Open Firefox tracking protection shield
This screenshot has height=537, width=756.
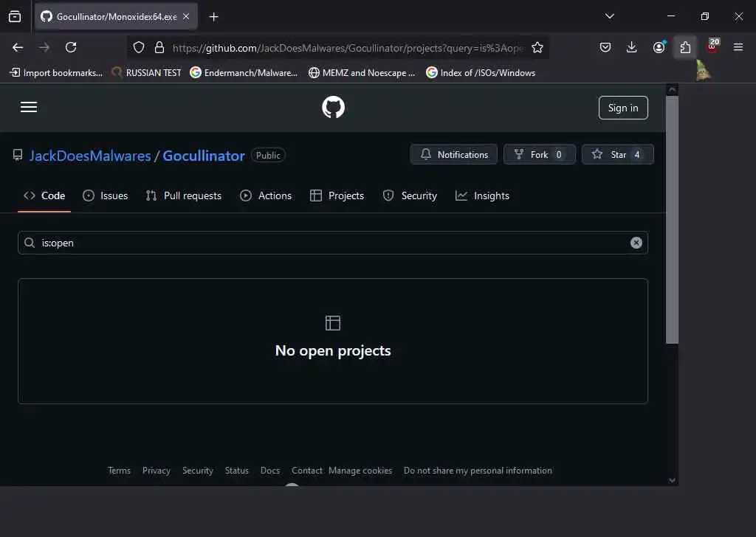[x=139, y=47]
